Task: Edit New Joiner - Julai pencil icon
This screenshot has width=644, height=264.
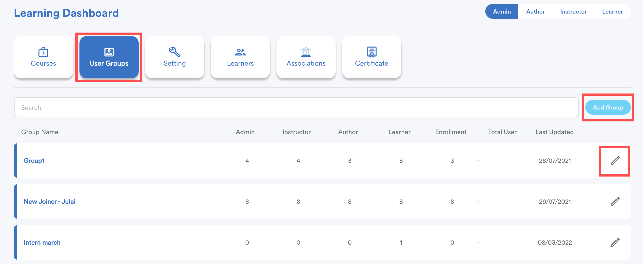Action: [x=615, y=202]
